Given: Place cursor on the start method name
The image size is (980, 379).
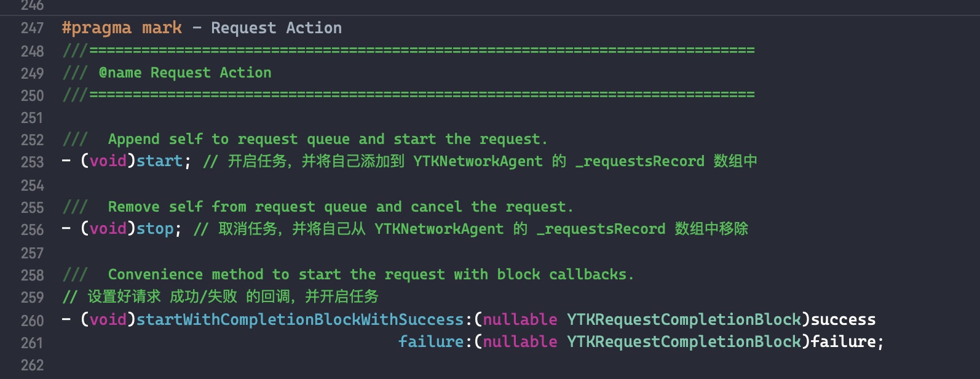Looking at the screenshot, I should [x=159, y=161].
